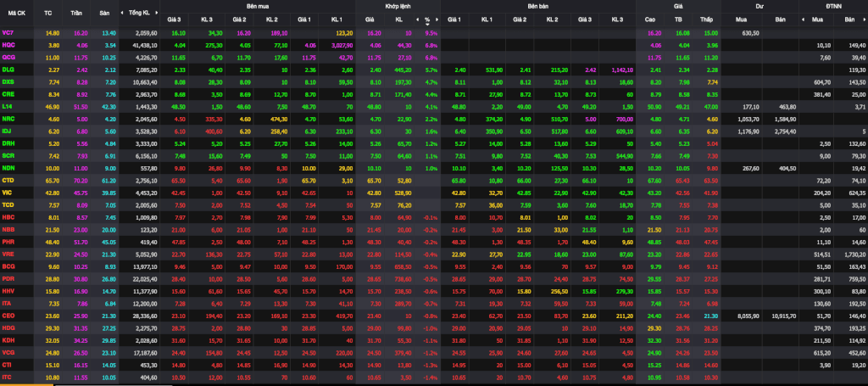
Task: Open stock symbol VRE
Action: [8, 254]
